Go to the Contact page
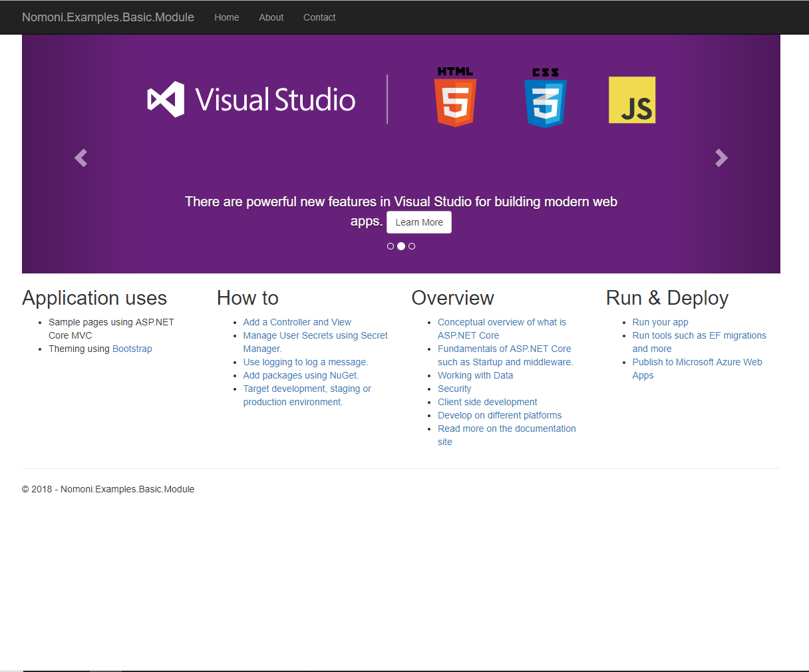Viewport: 809px width, 672px height. click(x=319, y=17)
